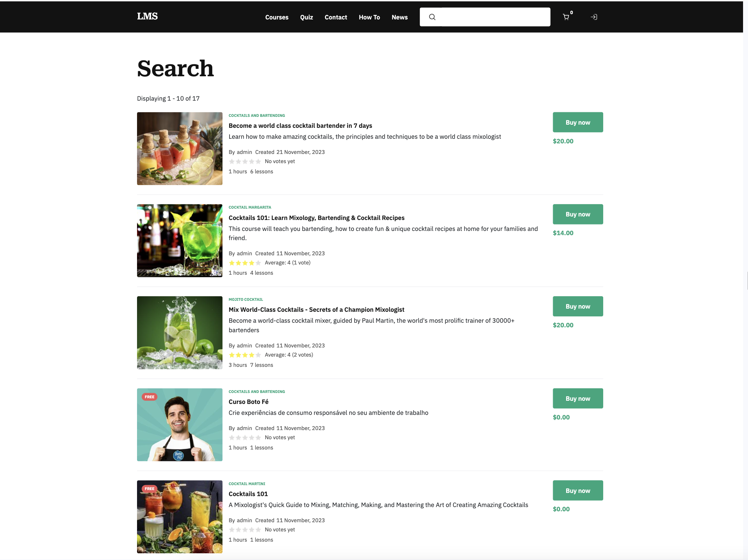This screenshot has height=560, width=748.
Task: Open the green cocktail starfruit thumbnail
Action: pos(180,240)
